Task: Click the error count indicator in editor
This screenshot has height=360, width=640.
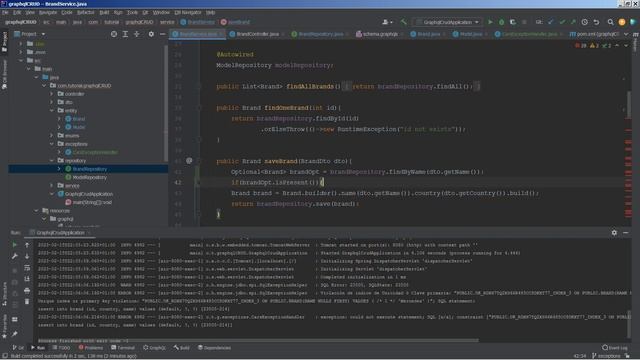Action: point(581,46)
